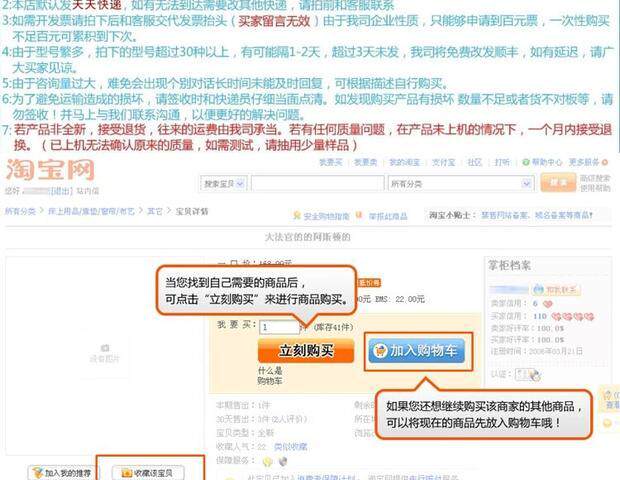This screenshot has width=620, height=480.
Task: Click the 加入我的推荐 button
Action: (x=62, y=473)
